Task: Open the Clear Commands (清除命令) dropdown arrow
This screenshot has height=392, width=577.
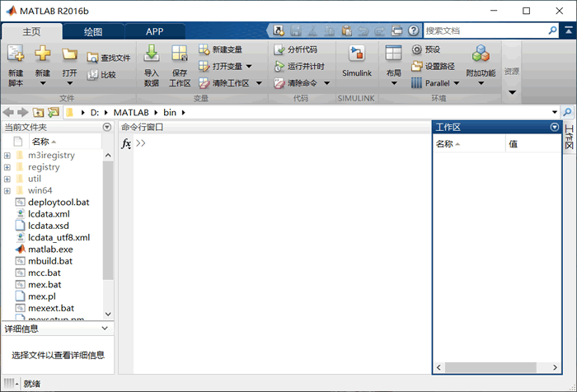Action: pos(326,83)
